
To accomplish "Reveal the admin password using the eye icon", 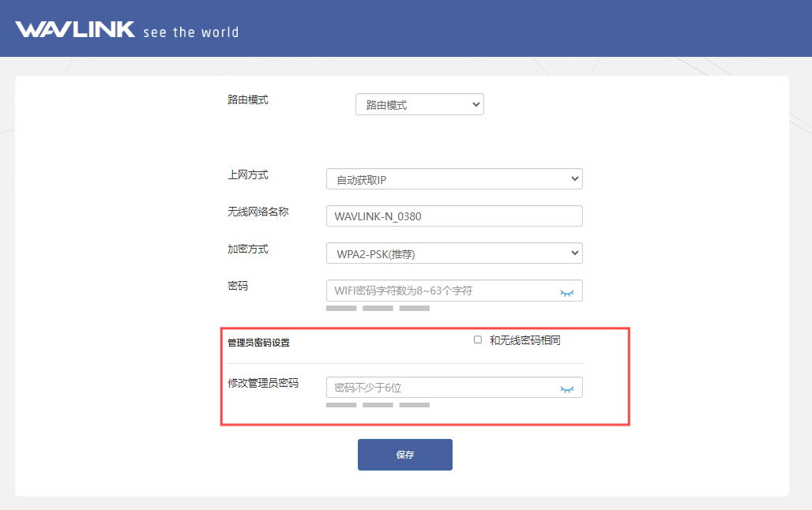I will (x=566, y=388).
